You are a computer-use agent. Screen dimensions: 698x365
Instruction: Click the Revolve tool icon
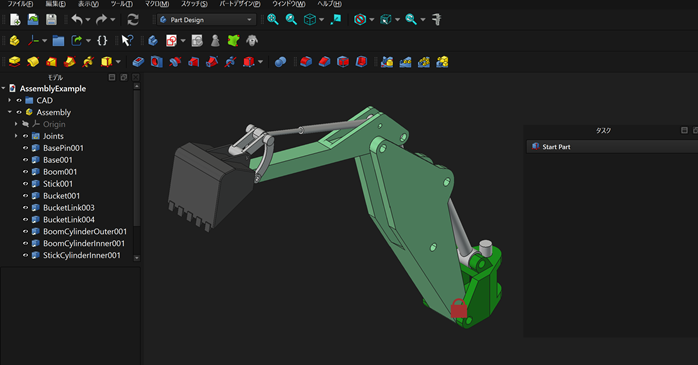(33, 61)
